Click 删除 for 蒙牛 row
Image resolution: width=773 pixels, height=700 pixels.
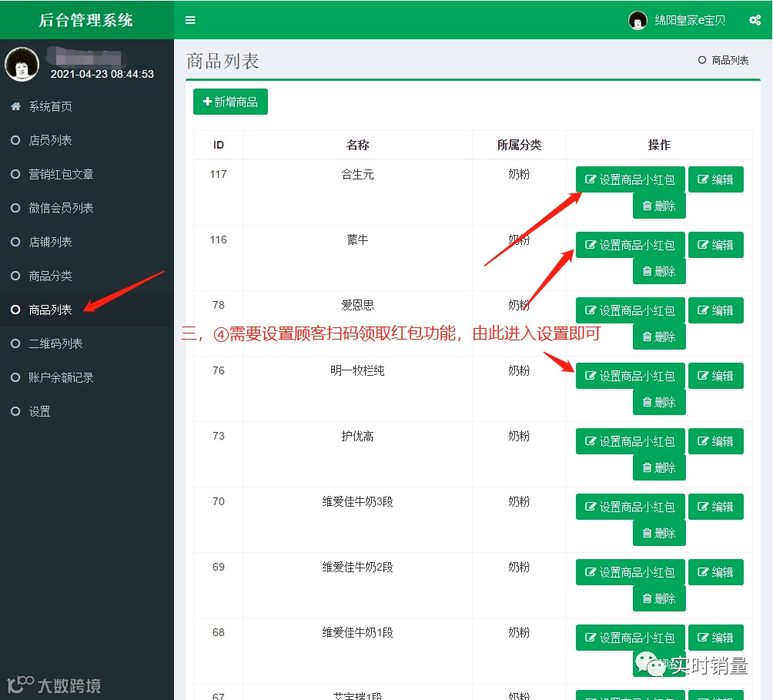[659, 271]
